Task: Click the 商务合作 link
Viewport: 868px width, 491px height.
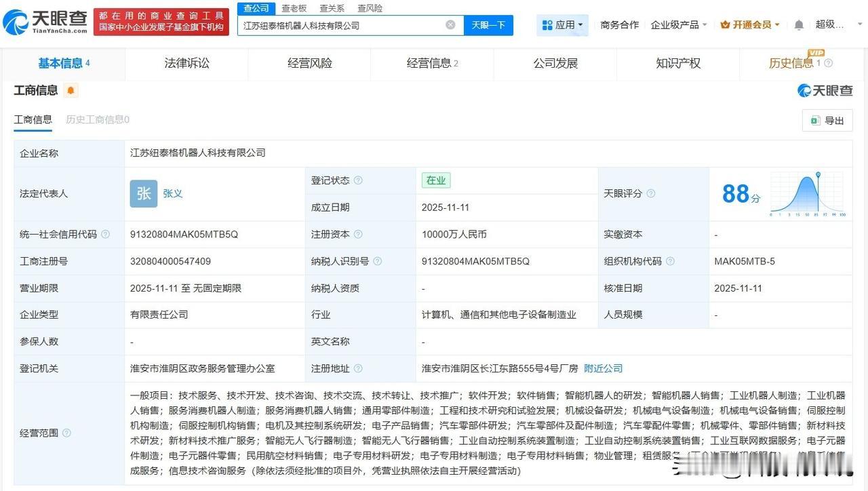Action: click(619, 24)
